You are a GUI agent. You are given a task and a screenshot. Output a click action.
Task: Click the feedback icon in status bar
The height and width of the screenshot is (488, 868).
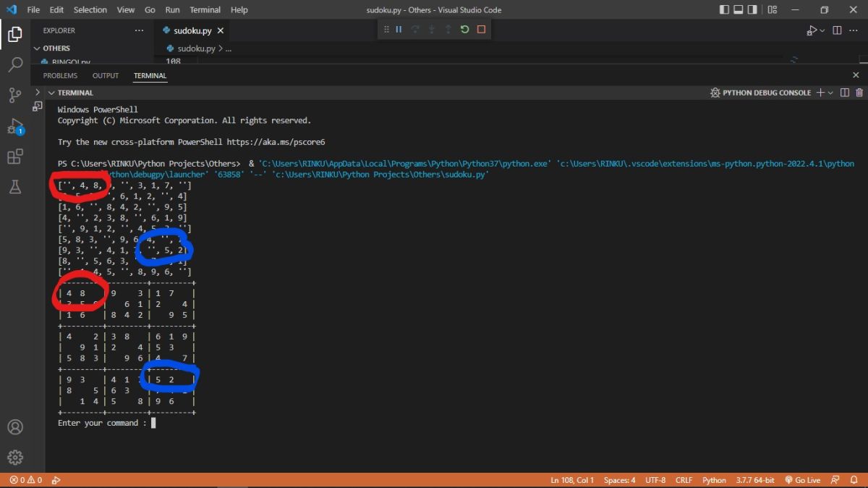(x=835, y=480)
